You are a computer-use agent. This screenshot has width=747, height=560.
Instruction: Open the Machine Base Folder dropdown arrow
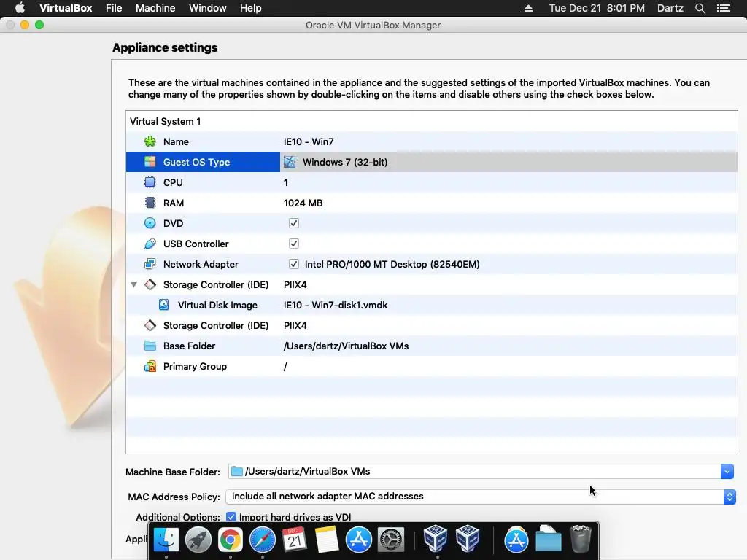727,472
